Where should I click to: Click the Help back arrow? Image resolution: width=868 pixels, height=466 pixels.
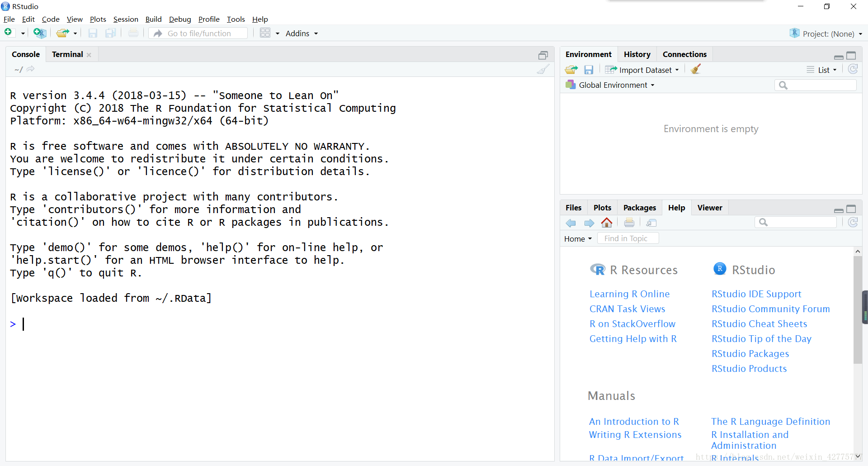(x=571, y=223)
